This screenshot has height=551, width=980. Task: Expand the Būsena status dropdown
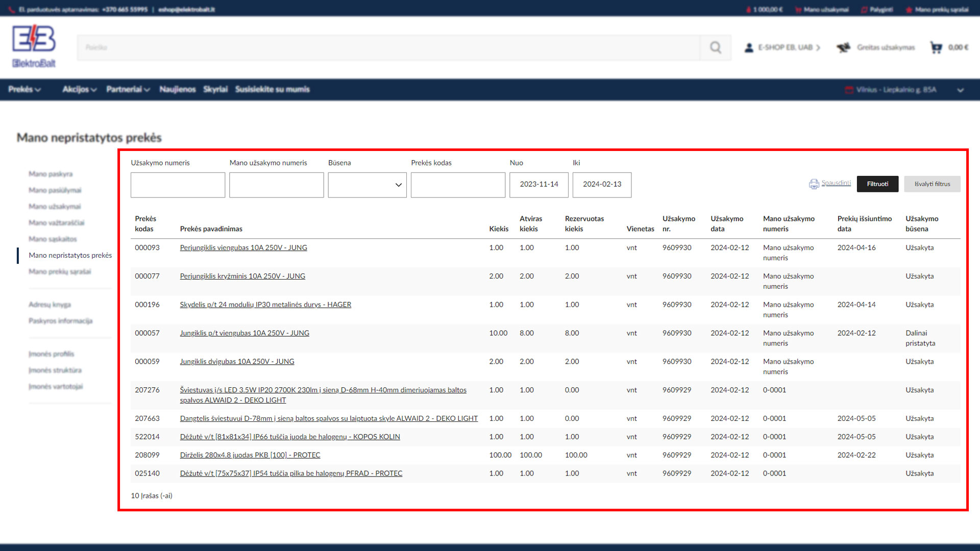pos(367,185)
